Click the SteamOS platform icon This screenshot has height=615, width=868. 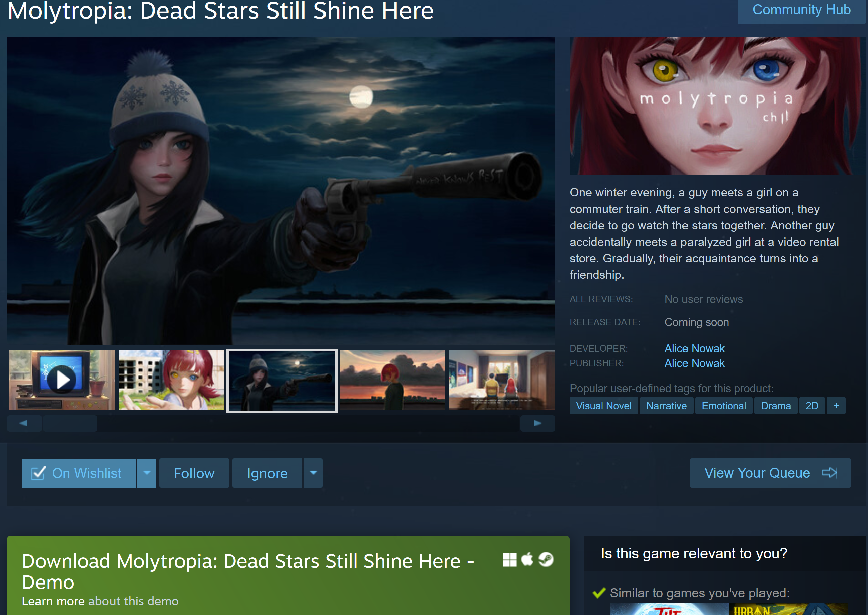[x=546, y=559]
